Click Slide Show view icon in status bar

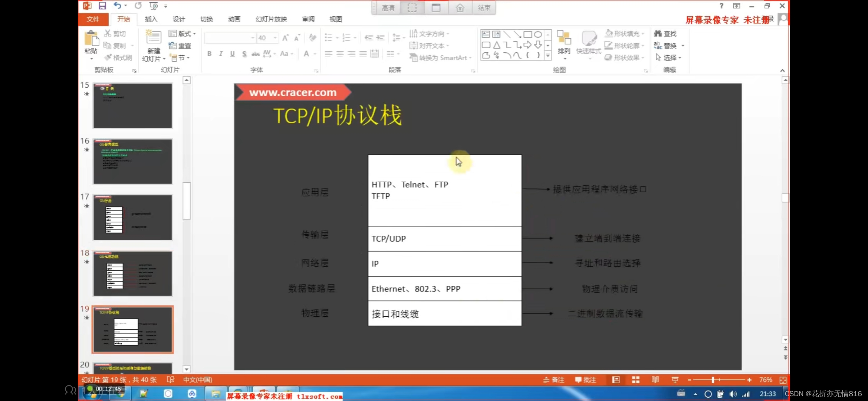(675, 379)
